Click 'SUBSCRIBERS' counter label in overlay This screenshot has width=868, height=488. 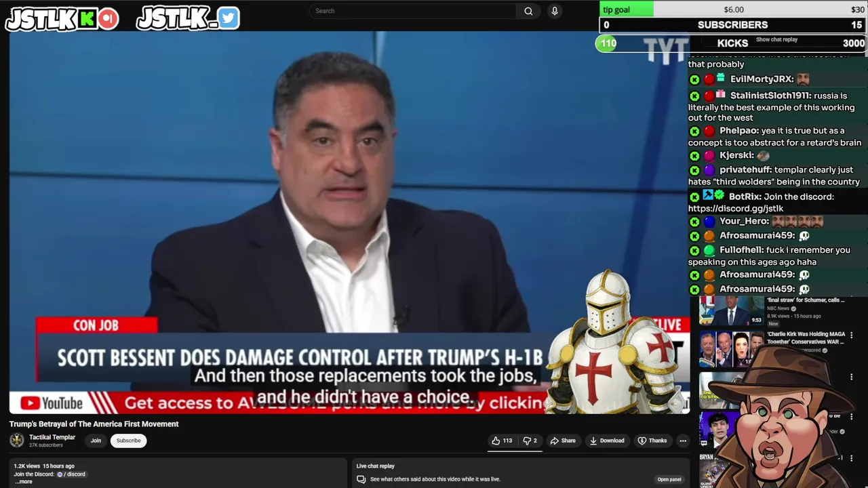[x=732, y=25]
